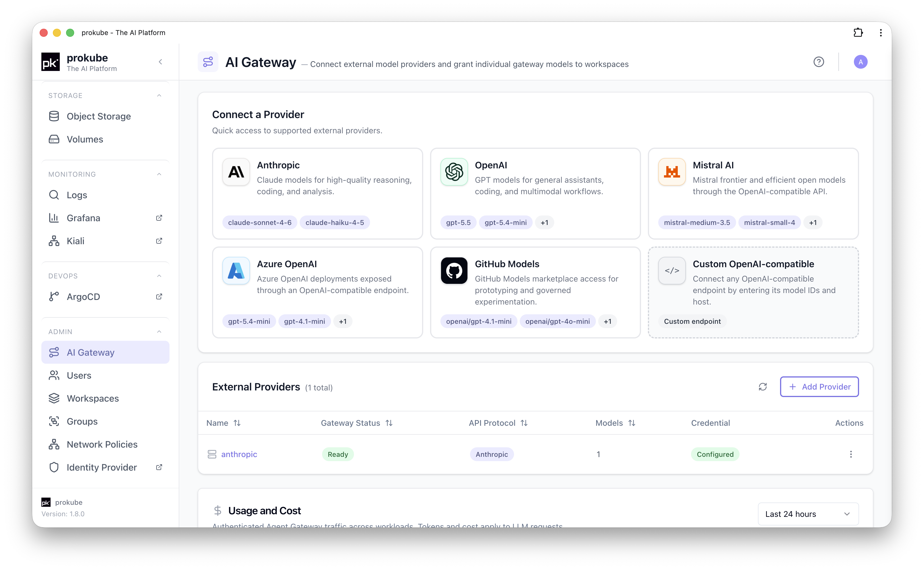This screenshot has height=570, width=924.
Task: Click the ArgoCD external link icon
Action: pyautogui.click(x=159, y=297)
